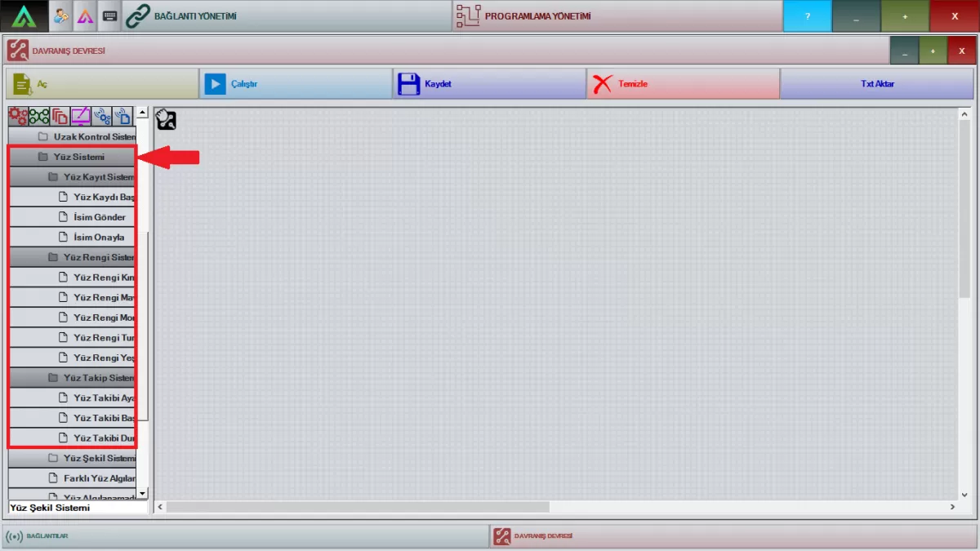Click the blue wireless gears icon
980x551 pixels.
click(101, 116)
